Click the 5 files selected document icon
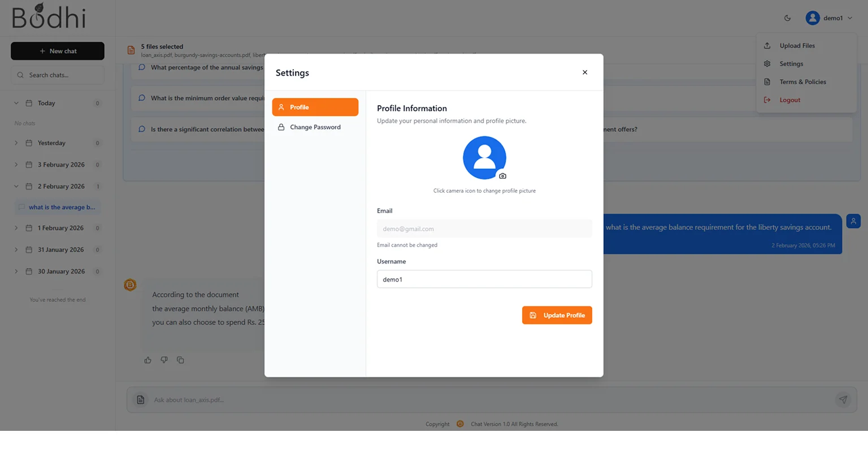Viewport: 868px width, 458px height. point(131,50)
